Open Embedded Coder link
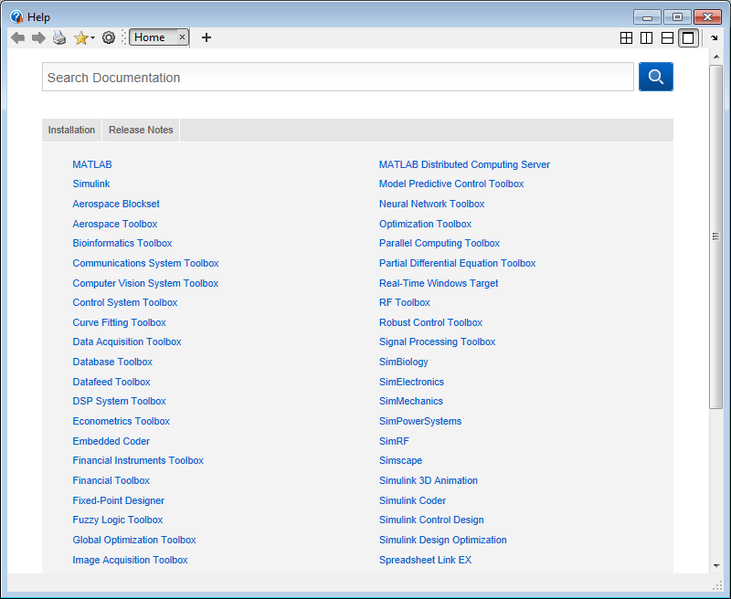This screenshot has width=731, height=599. point(111,441)
